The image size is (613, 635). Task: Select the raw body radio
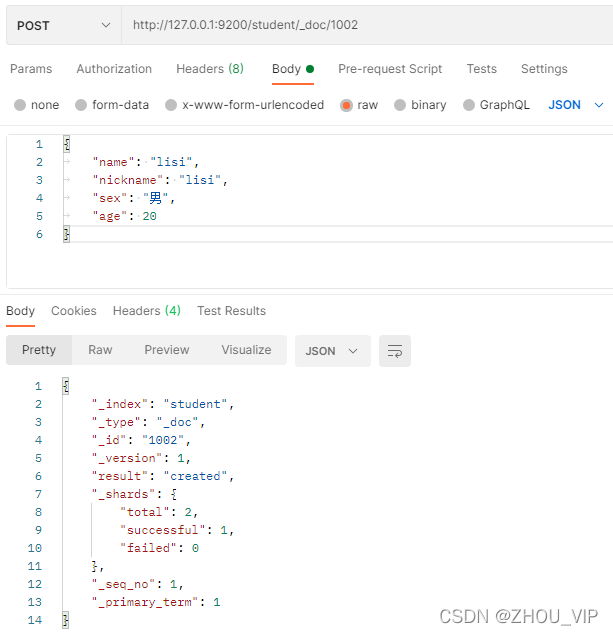pos(346,105)
